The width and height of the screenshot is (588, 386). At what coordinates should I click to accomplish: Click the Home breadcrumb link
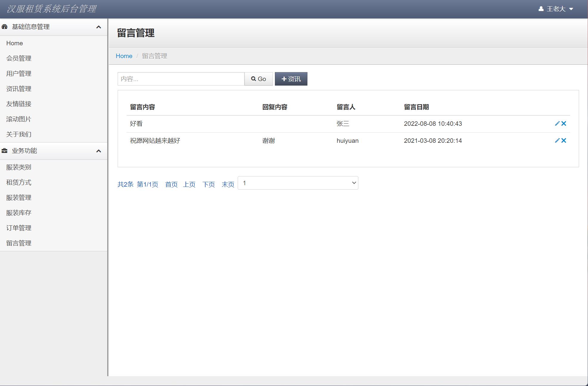tap(124, 56)
